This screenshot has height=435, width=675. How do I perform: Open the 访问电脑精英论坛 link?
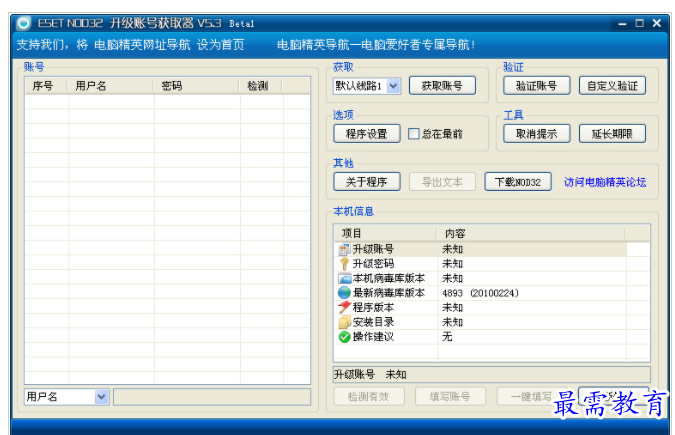pyautogui.click(x=605, y=182)
